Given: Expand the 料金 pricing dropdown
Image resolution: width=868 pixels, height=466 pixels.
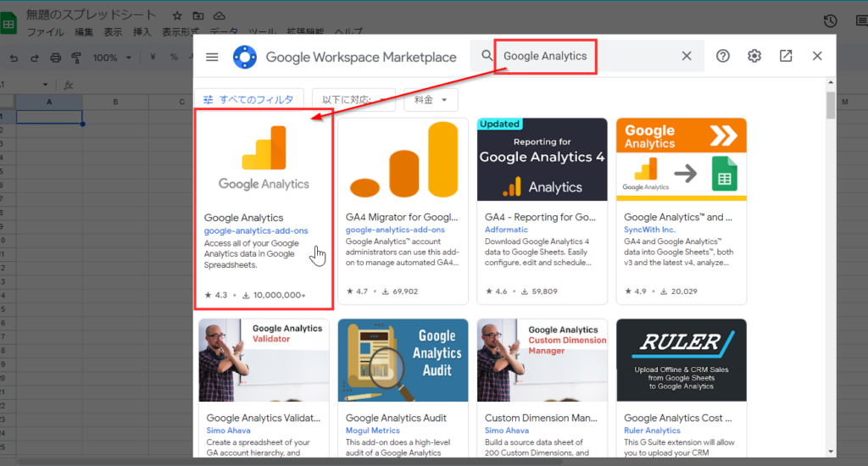Looking at the screenshot, I should [430, 100].
